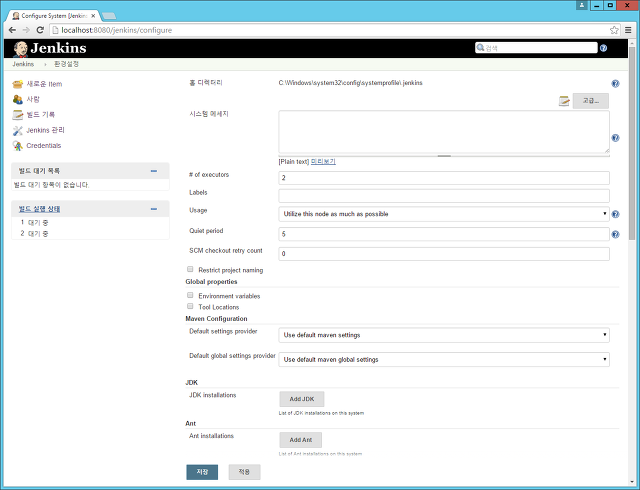Enable Restrict project naming checkbox
Viewport: 640px width, 490px height.
pos(190,269)
